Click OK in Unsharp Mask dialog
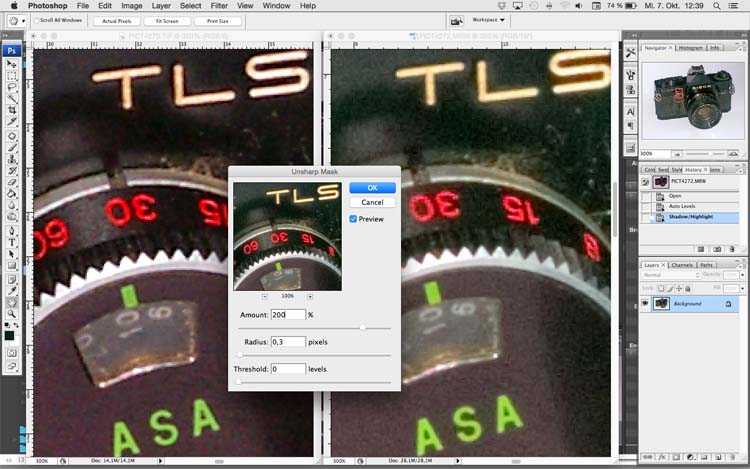 pos(372,187)
